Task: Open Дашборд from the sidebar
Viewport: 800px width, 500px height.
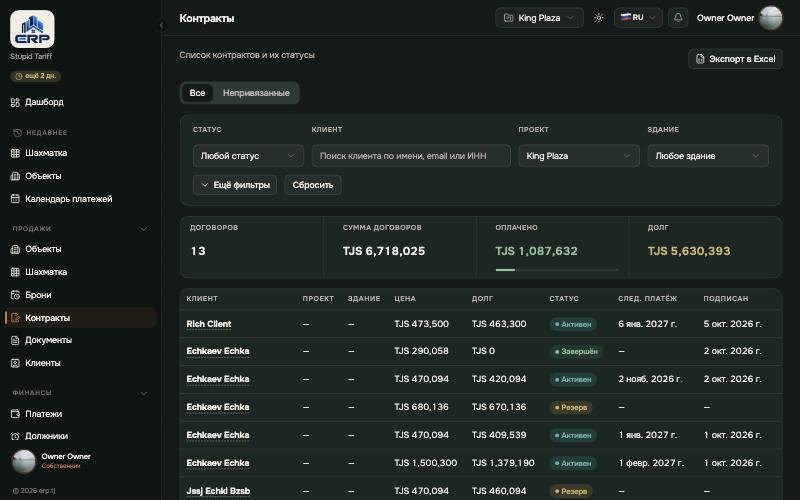Action: point(44,102)
